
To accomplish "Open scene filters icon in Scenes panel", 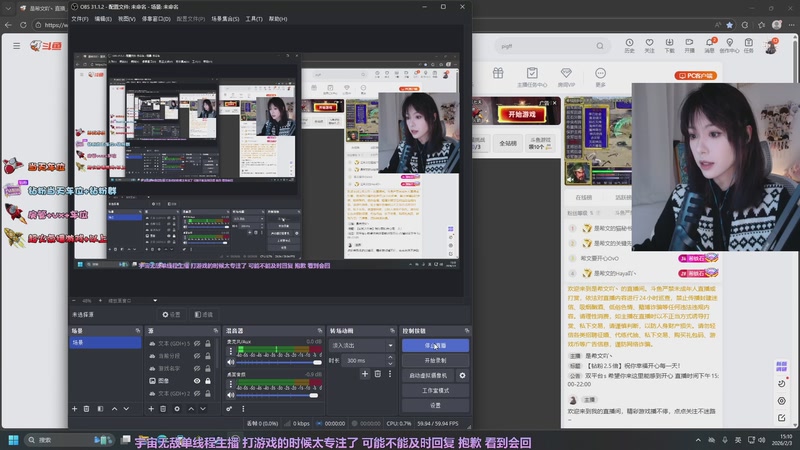I will (101, 409).
